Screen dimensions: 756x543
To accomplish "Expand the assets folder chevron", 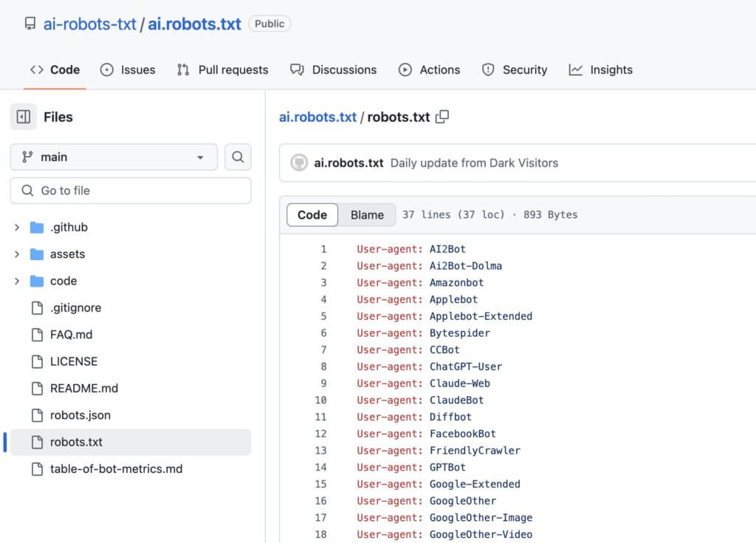I will pyautogui.click(x=17, y=254).
